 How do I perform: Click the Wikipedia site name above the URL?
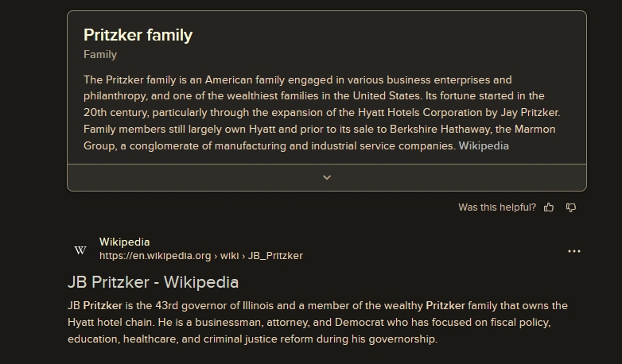[x=125, y=242]
